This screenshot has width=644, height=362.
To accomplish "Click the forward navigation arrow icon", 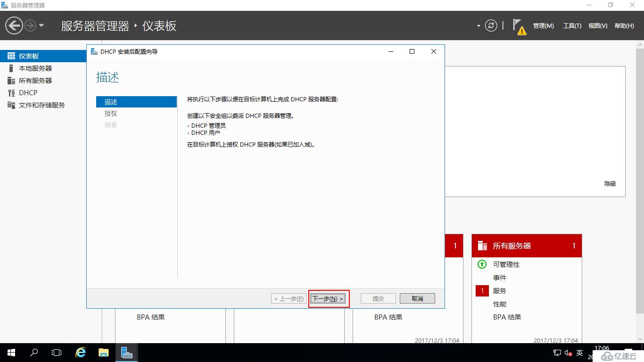I will (x=30, y=25).
